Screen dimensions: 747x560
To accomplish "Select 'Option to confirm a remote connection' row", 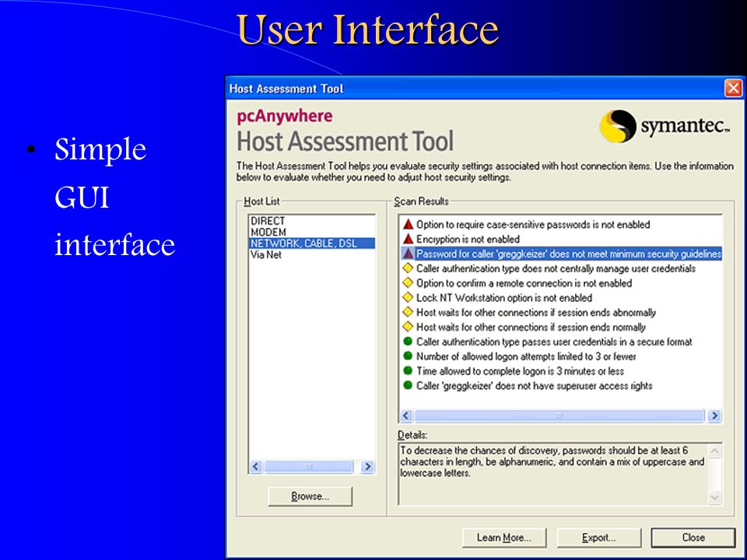I will 524,283.
